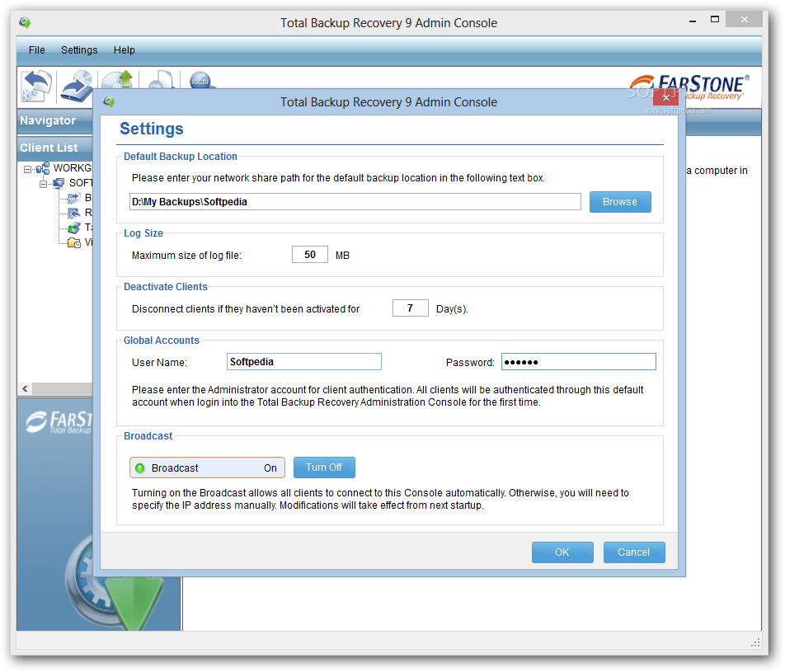
Task: Click the default backup location path field
Action: click(355, 202)
